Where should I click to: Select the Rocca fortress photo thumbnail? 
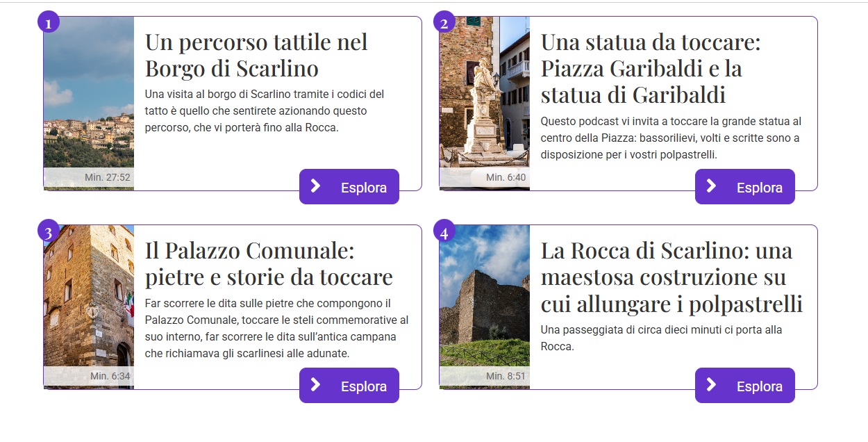(485, 306)
